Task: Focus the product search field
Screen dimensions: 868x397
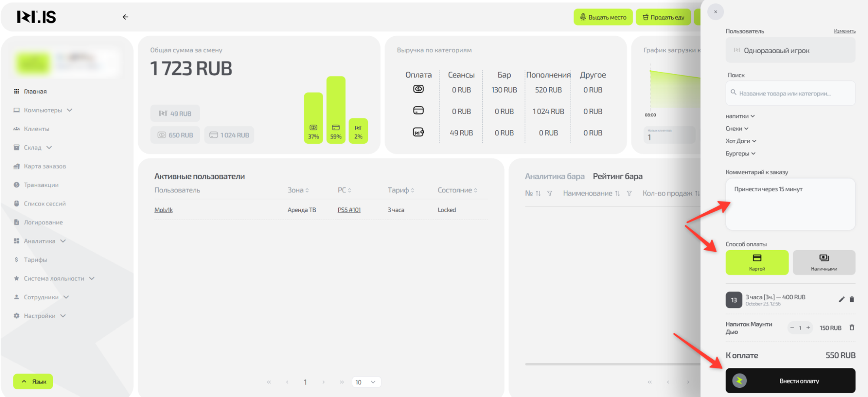Action: [790, 93]
